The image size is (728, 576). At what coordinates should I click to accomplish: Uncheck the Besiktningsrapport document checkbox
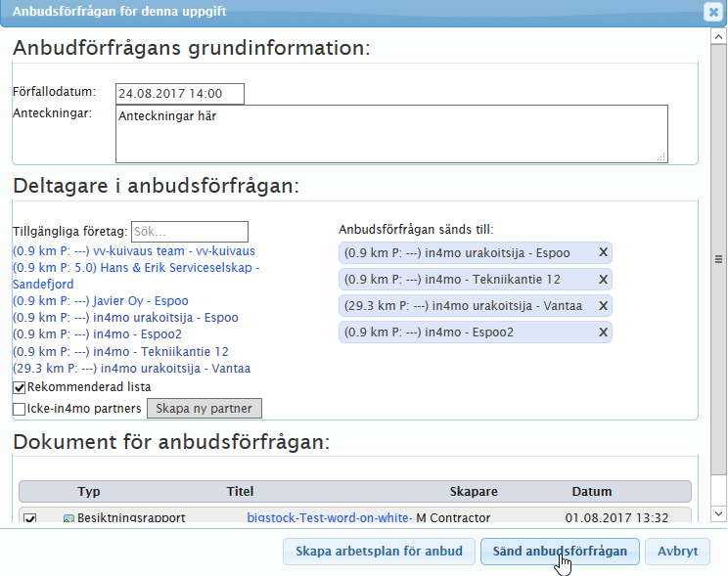pyautogui.click(x=30, y=518)
